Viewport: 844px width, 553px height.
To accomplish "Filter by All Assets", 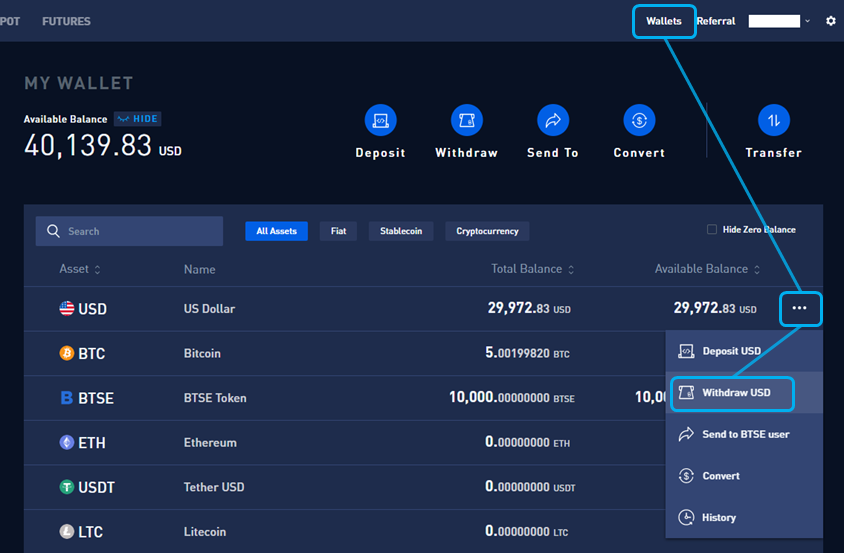I will click(x=276, y=231).
